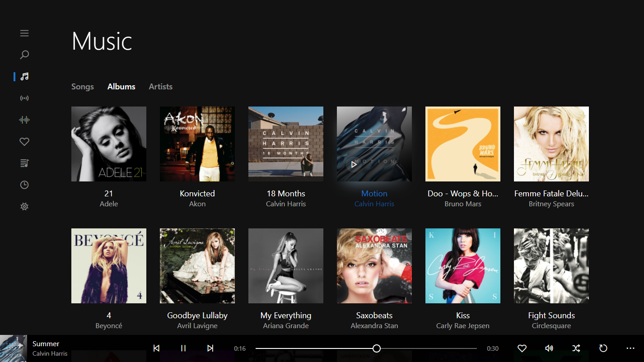Image resolution: width=644 pixels, height=362 pixels.
Task: Click the Goodbye Lullaby album title
Action: coord(197,316)
